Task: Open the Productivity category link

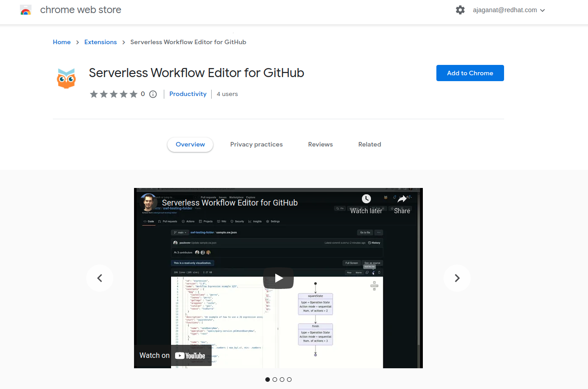Action: pyautogui.click(x=188, y=94)
